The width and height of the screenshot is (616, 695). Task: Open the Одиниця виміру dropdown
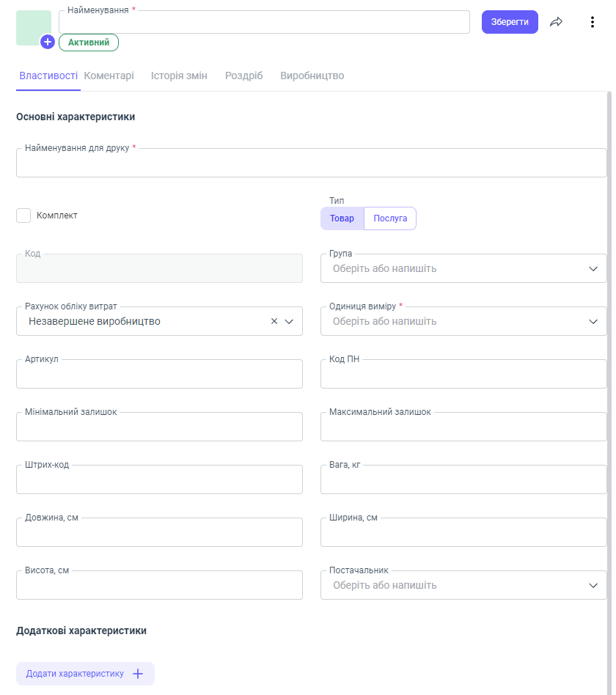coord(593,321)
